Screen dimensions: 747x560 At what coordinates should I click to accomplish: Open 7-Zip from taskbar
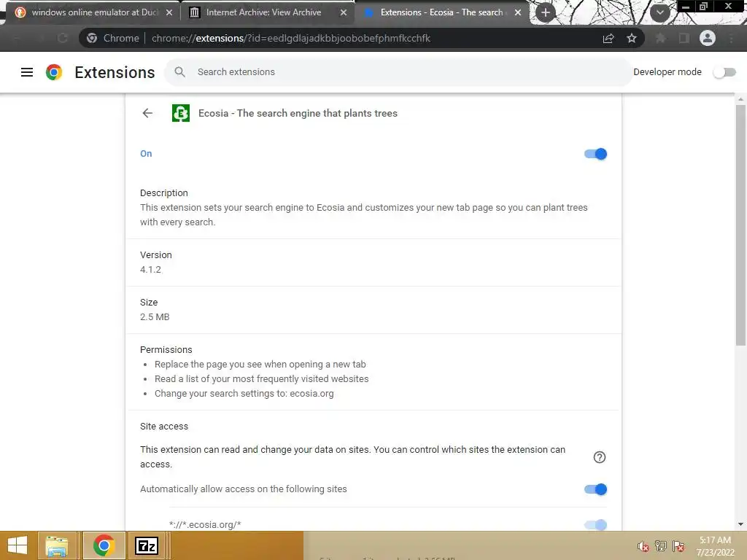[x=146, y=545]
